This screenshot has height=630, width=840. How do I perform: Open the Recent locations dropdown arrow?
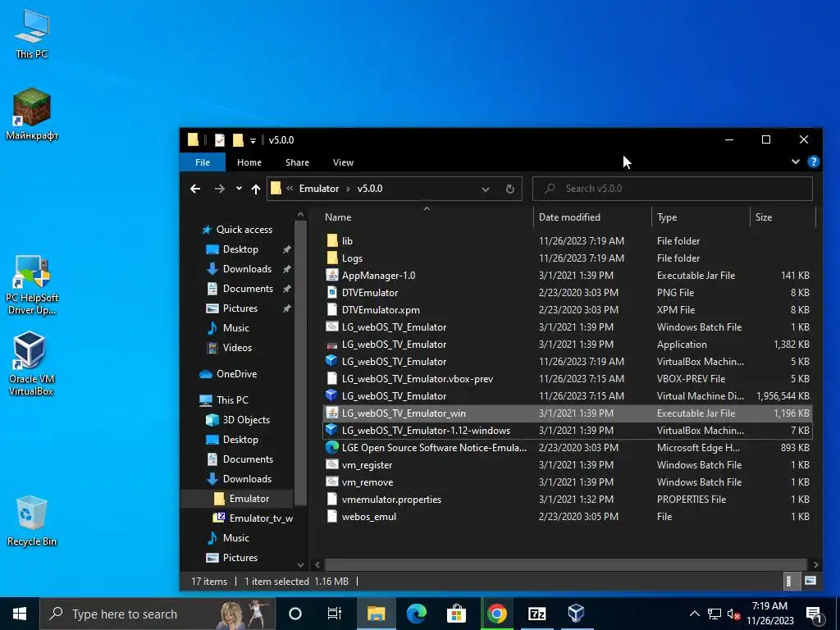pyautogui.click(x=239, y=189)
